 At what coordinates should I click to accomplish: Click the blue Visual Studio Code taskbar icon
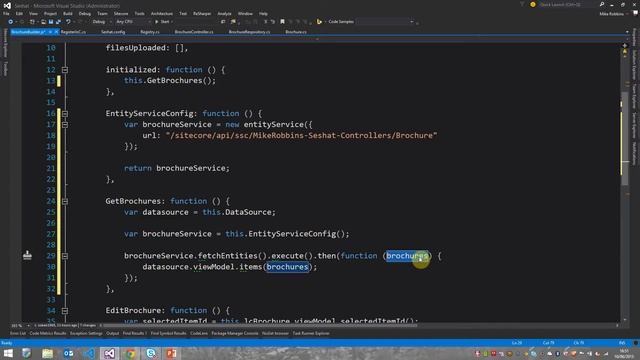89,353
